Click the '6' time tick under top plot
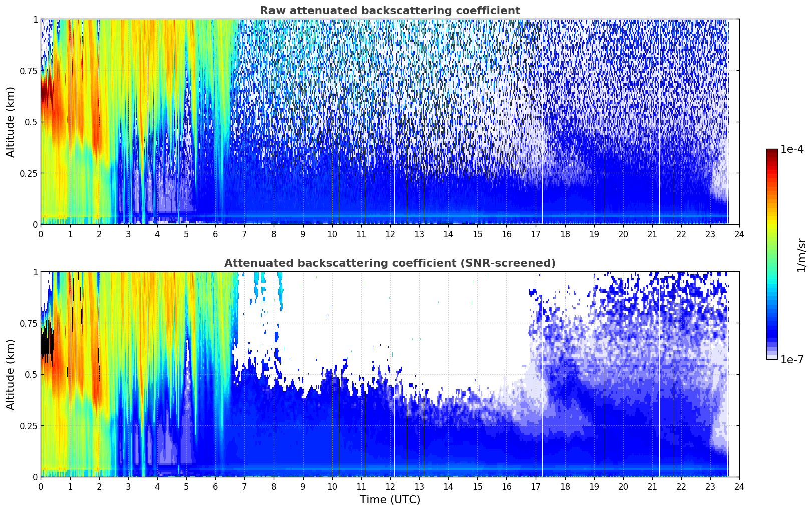The height and width of the screenshot is (511, 812). point(215,234)
